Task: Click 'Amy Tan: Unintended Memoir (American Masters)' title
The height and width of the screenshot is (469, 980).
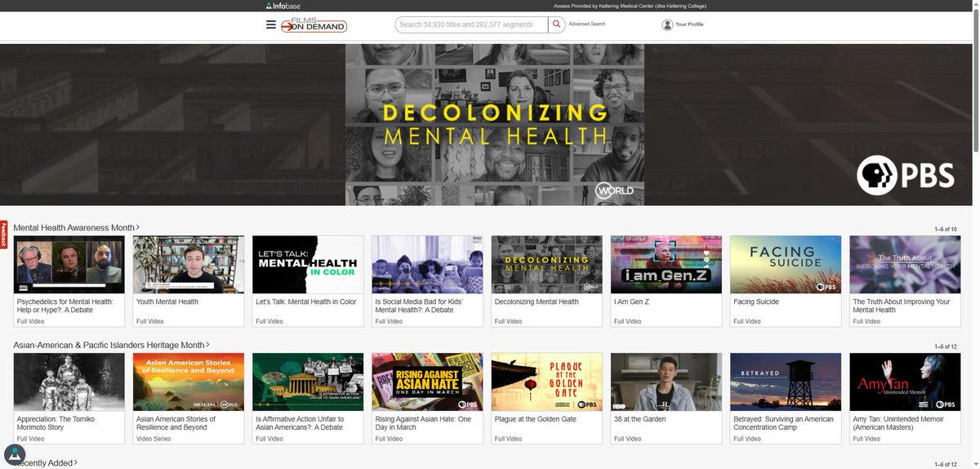Action: tap(898, 423)
